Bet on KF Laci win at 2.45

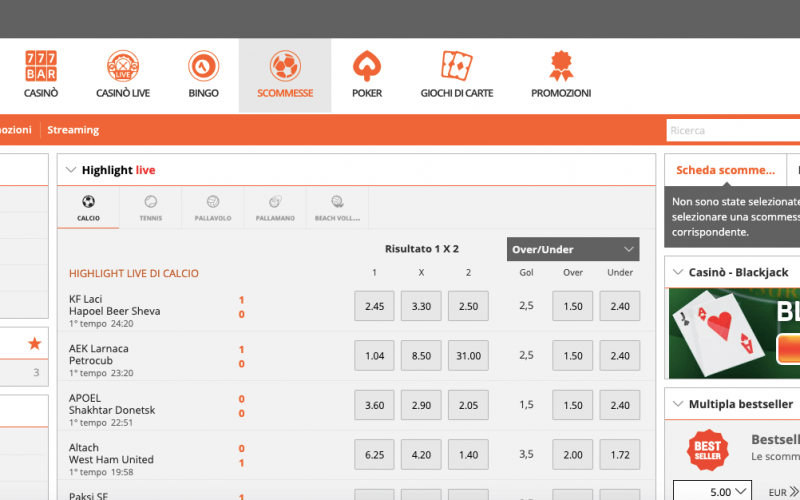374,306
